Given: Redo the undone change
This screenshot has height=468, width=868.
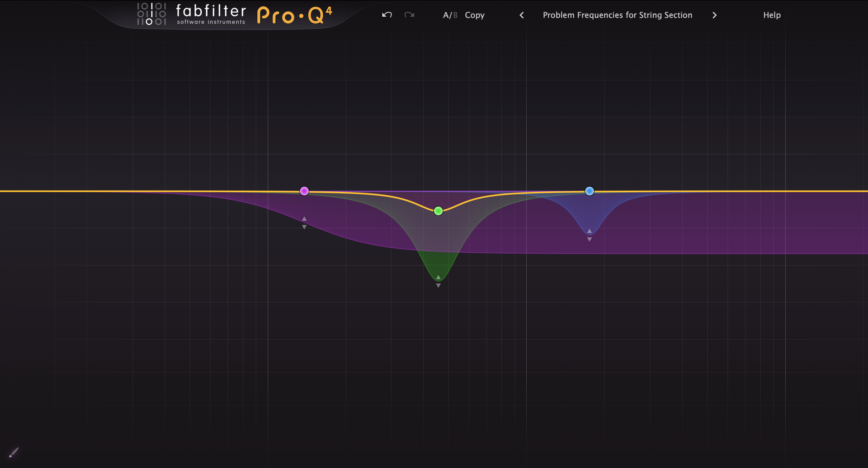Looking at the screenshot, I should 409,15.
